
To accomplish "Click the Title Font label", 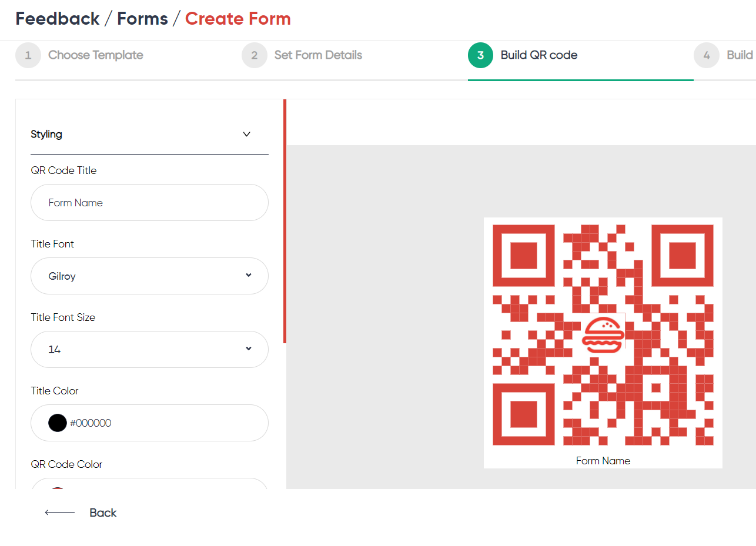I will pyautogui.click(x=52, y=244).
